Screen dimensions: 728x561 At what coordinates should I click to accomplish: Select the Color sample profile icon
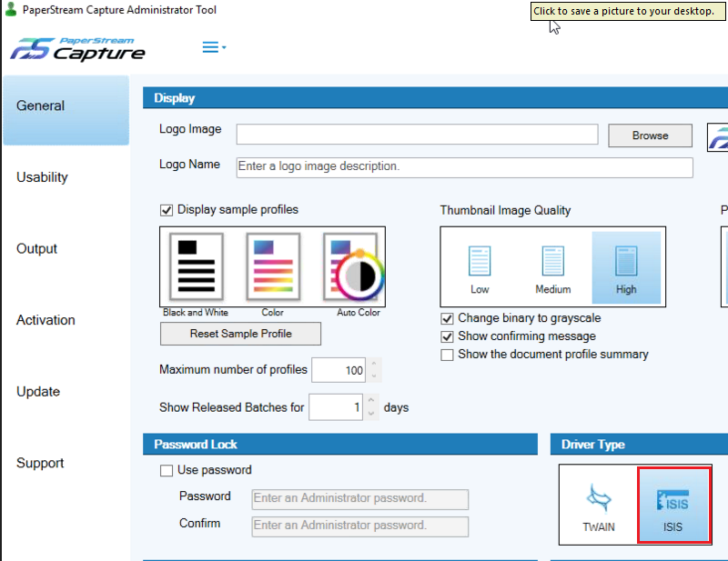[x=273, y=266]
